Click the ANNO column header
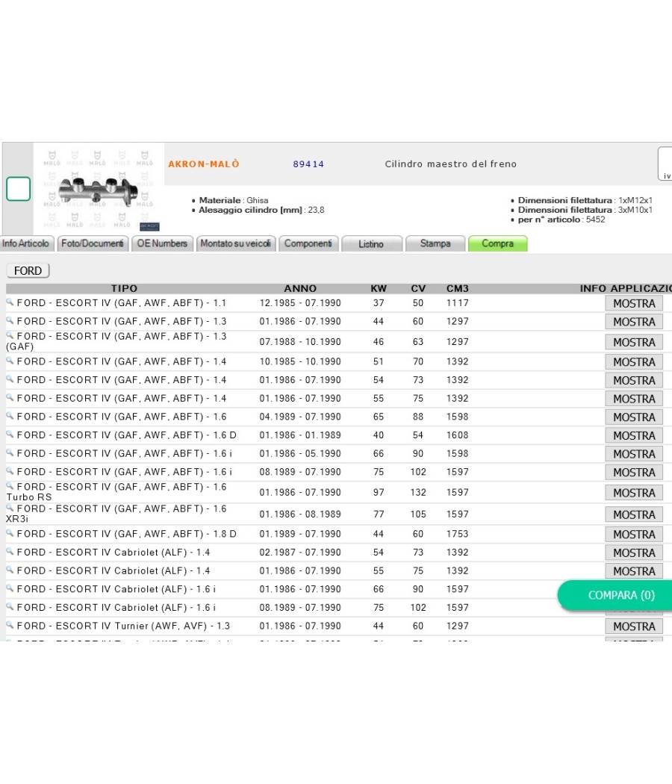This screenshot has height=784, width=672. [300, 288]
